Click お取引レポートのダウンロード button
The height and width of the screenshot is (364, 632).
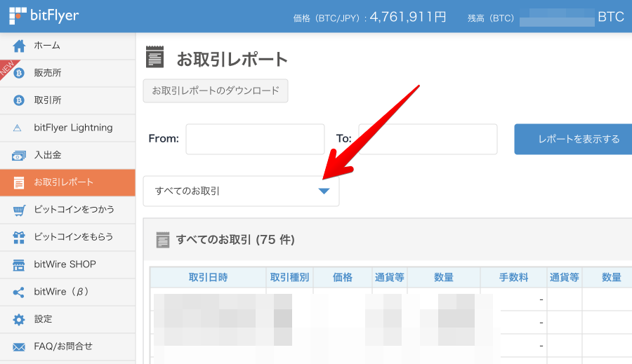coord(216,91)
